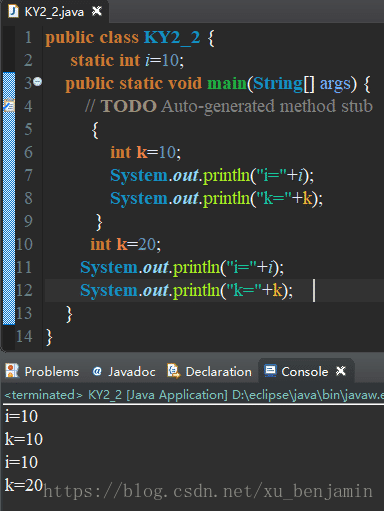
Task: Click line number 1 in the gutter
Action: [x=28, y=37]
